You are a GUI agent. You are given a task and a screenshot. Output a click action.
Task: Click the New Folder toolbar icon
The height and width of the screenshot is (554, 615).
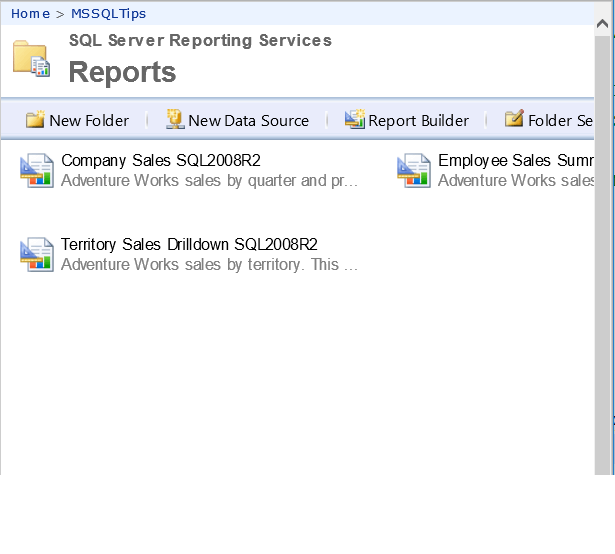click(35, 119)
